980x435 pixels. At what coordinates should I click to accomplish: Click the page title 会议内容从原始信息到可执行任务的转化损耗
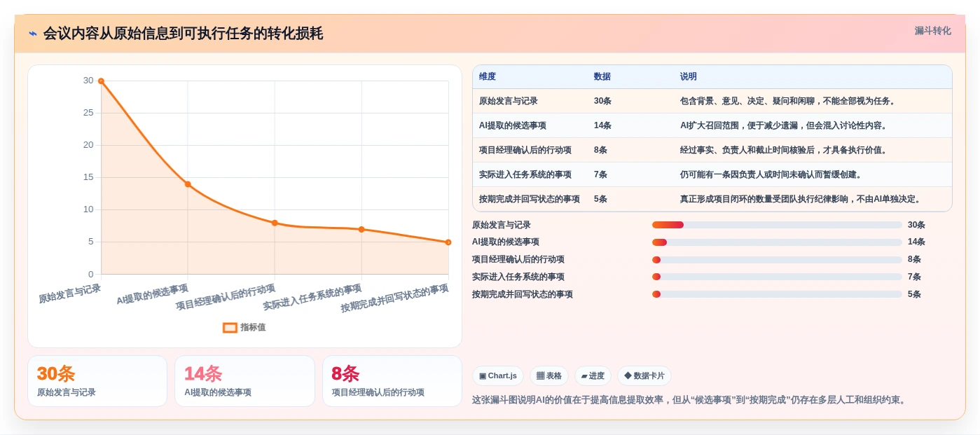[183, 34]
